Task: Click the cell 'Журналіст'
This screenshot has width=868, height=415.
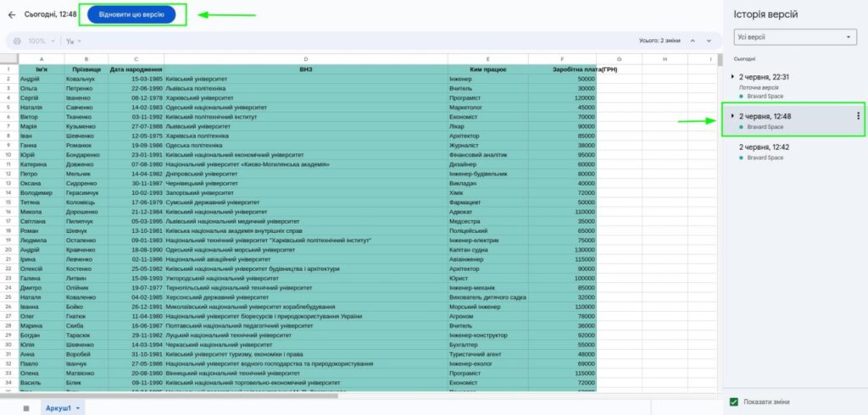Action: pos(487,146)
